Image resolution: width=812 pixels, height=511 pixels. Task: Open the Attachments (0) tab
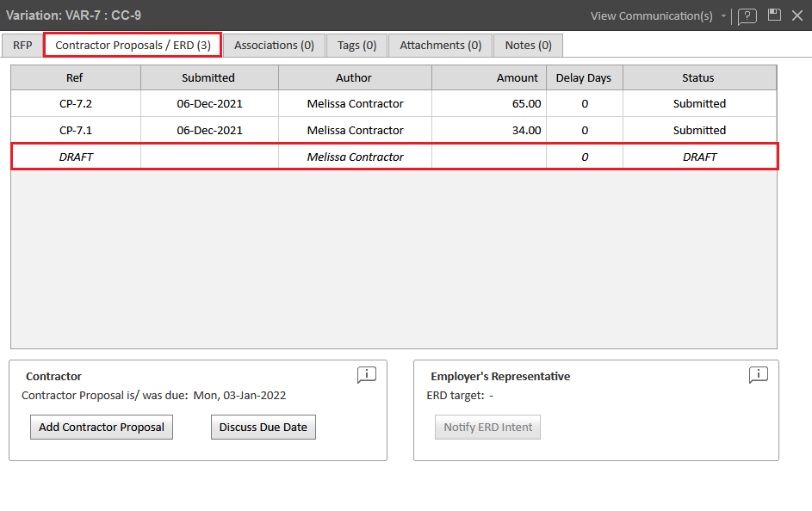[x=440, y=45]
